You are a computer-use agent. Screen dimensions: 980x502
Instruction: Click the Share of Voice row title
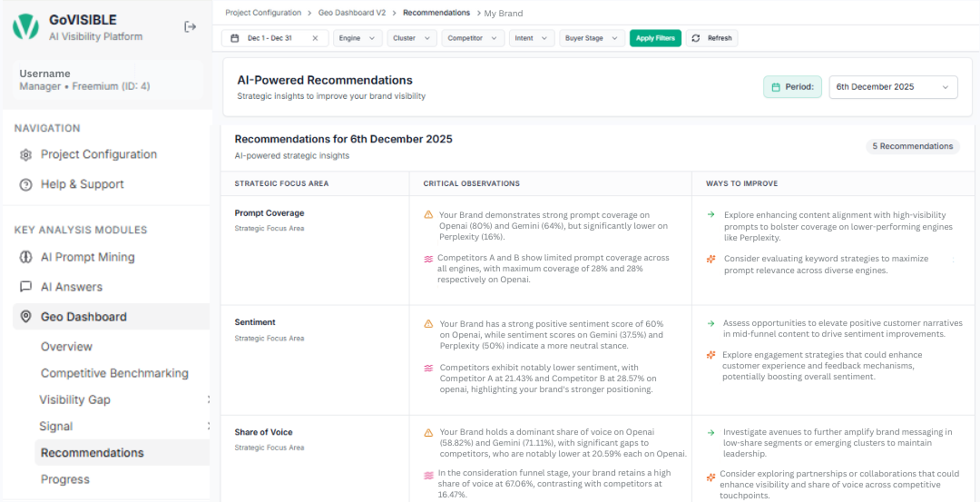pos(263,432)
